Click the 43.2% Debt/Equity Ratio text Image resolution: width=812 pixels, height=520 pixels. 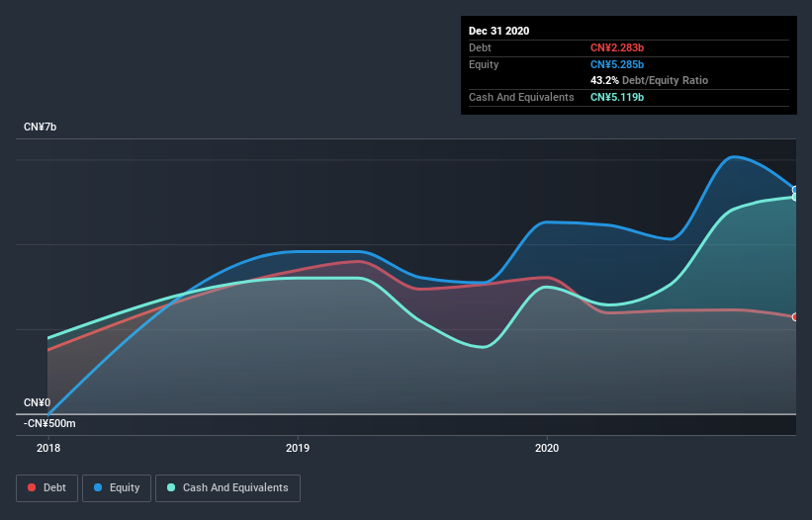(x=649, y=81)
